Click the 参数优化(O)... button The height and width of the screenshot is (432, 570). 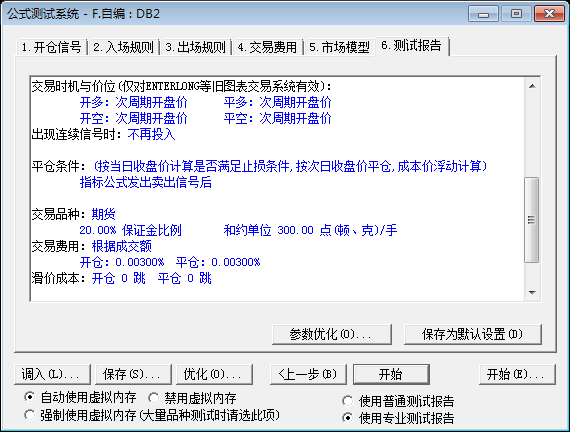(332, 334)
